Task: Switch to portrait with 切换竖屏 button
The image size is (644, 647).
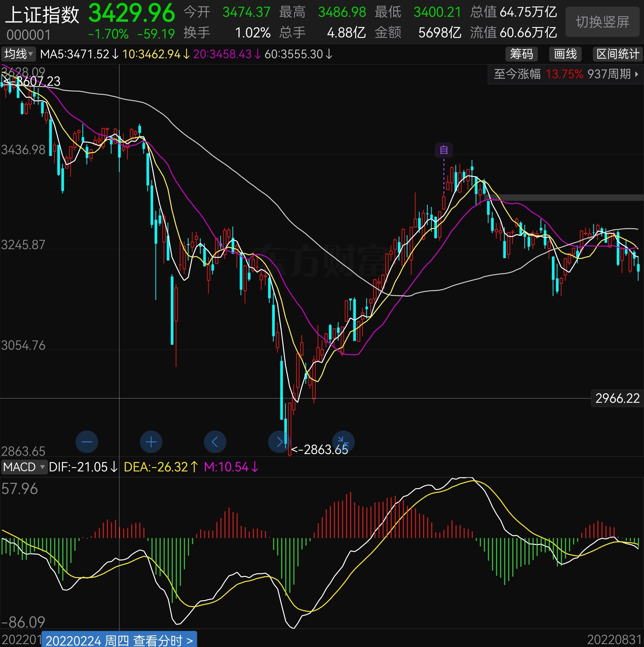Action: (x=602, y=22)
